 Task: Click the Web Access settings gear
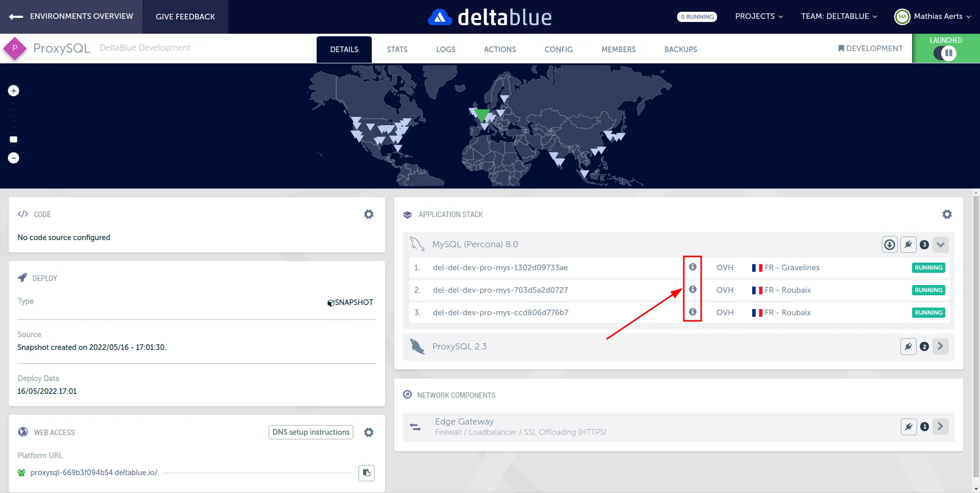pyautogui.click(x=368, y=432)
